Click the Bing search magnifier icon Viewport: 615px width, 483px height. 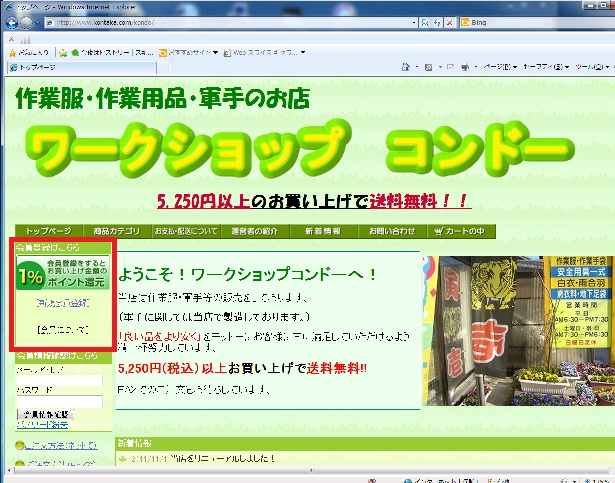point(606,21)
